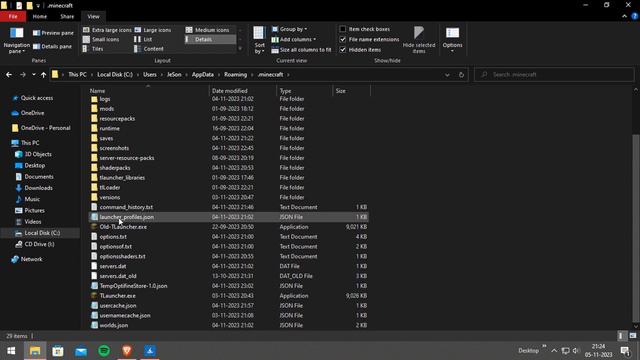The image size is (640, 360).
Task: Uncheck Hidden items checkbox
Action: click(343, 50)
